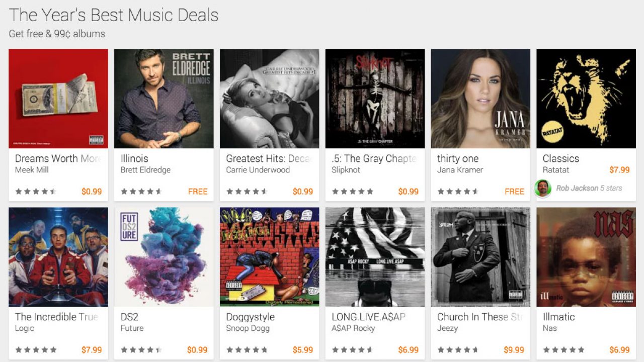The width and height of the screenshot is (644, 362).
Task: Click the star rating under Doggystyle
Action: coord(247,350)
